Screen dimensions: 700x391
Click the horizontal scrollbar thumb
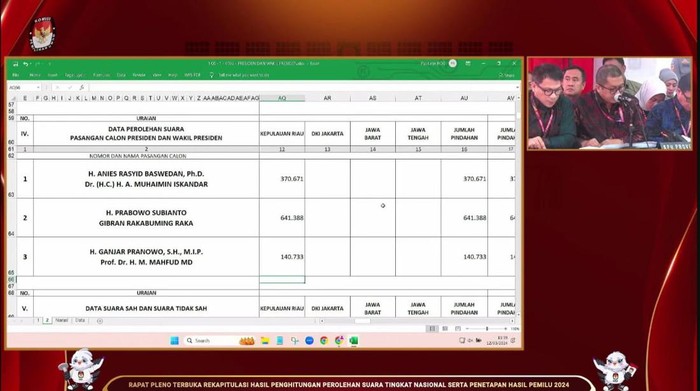tap(362, 321)
